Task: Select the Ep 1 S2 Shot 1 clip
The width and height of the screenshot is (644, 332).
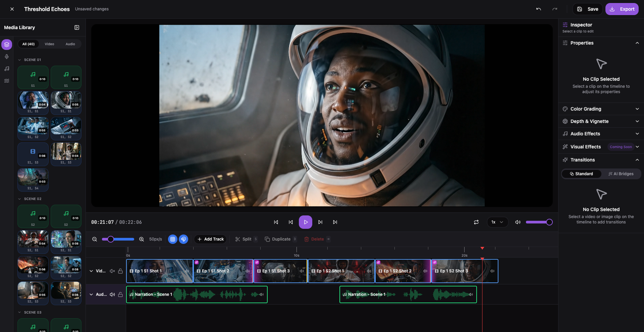Action: click(341, 271)
